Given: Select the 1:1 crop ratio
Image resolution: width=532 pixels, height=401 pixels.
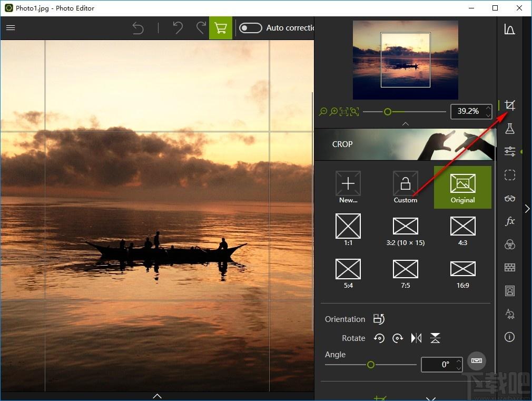Looking at the screenshot, I should click(348, 230).
